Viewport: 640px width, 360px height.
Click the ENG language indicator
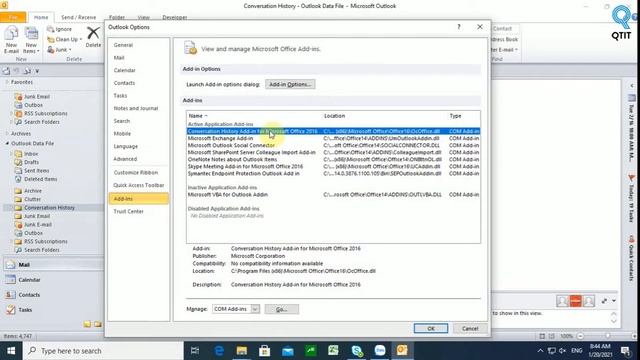576,351
